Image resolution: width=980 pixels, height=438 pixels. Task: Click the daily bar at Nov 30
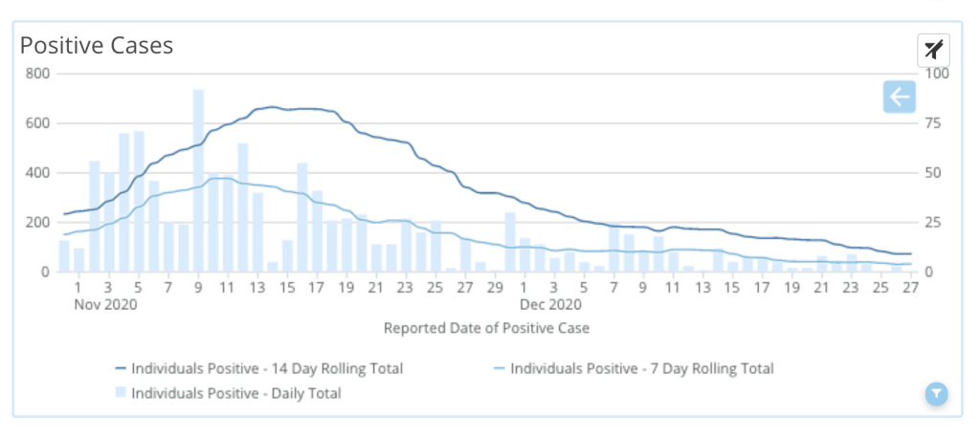511,242
